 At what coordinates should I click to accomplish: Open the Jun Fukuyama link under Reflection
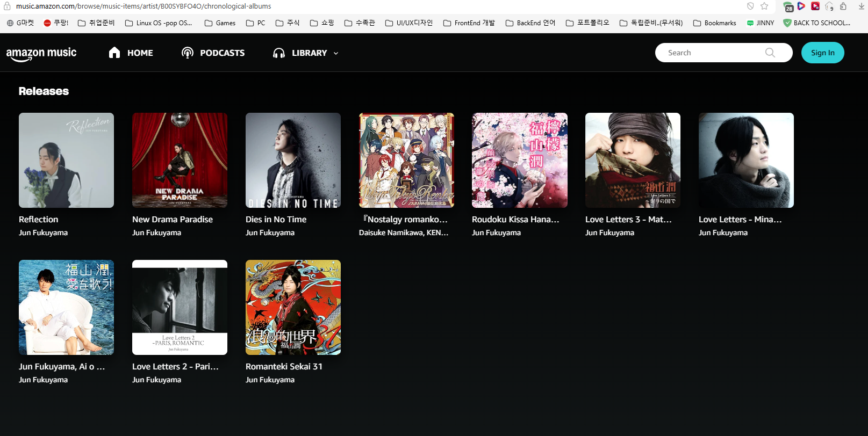[43, 232]
